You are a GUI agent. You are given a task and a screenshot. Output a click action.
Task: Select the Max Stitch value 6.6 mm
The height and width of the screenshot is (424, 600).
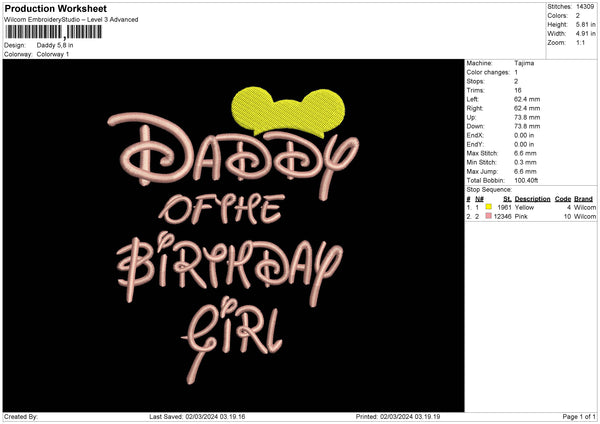525,153
